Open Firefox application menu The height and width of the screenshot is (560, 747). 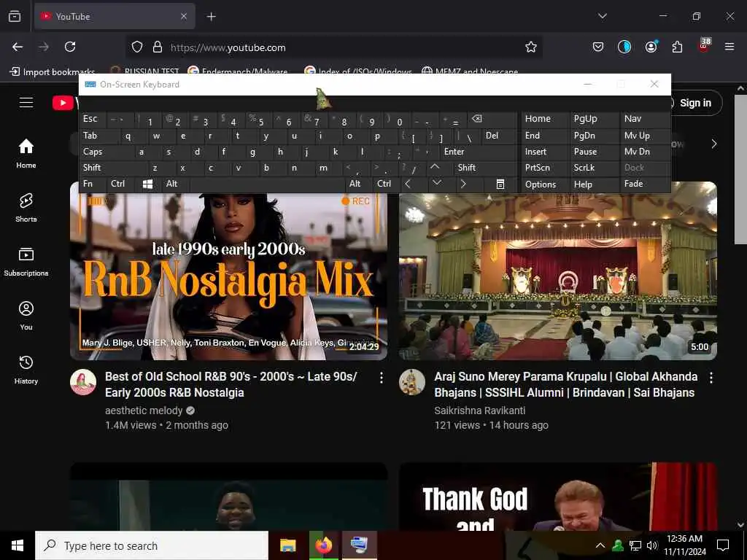pos(729,47)
